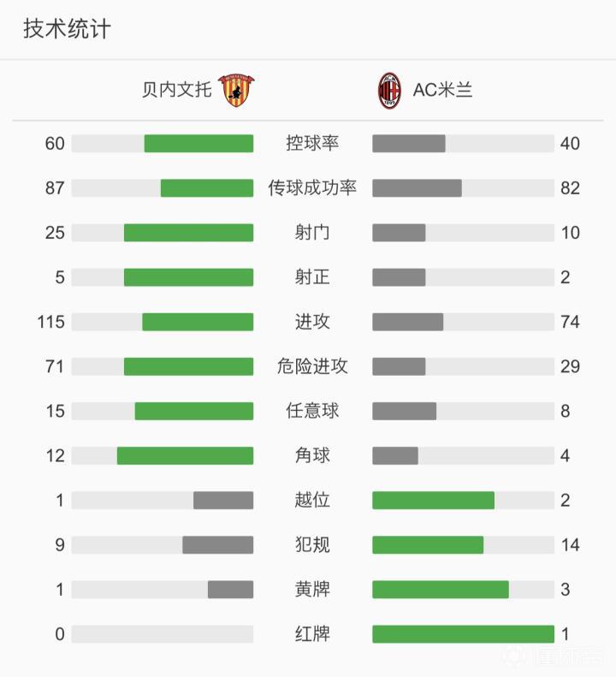The height and width of the screenshot is (677, 616).
Task: Click the 射门 stat label
Action: click(312, 233)
